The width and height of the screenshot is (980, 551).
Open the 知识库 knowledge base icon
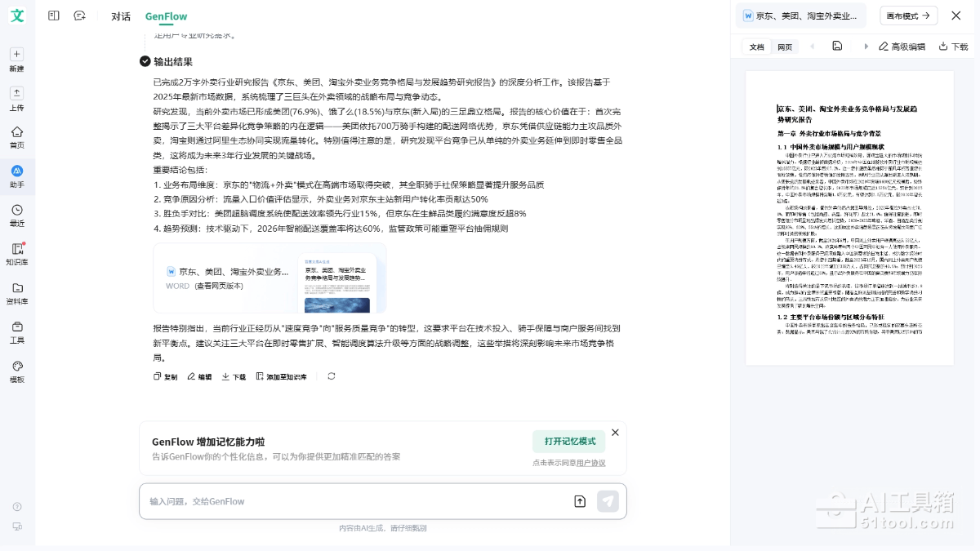pos(16,249)
